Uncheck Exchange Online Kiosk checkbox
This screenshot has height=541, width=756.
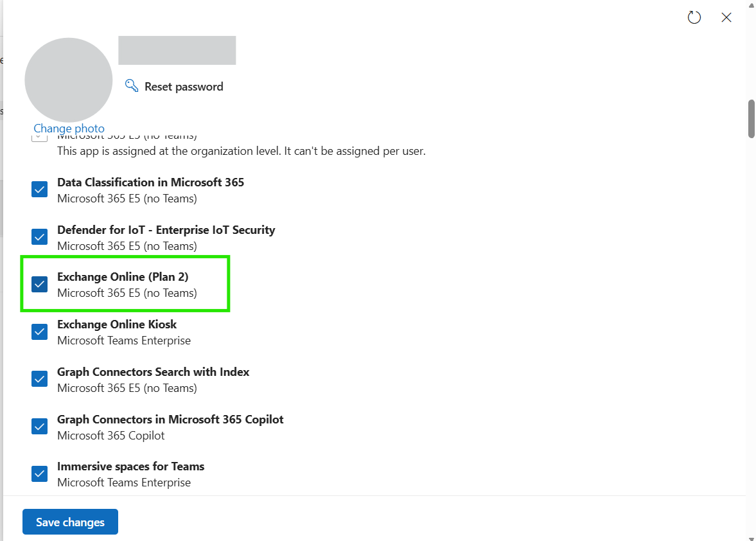coord(40,332)
